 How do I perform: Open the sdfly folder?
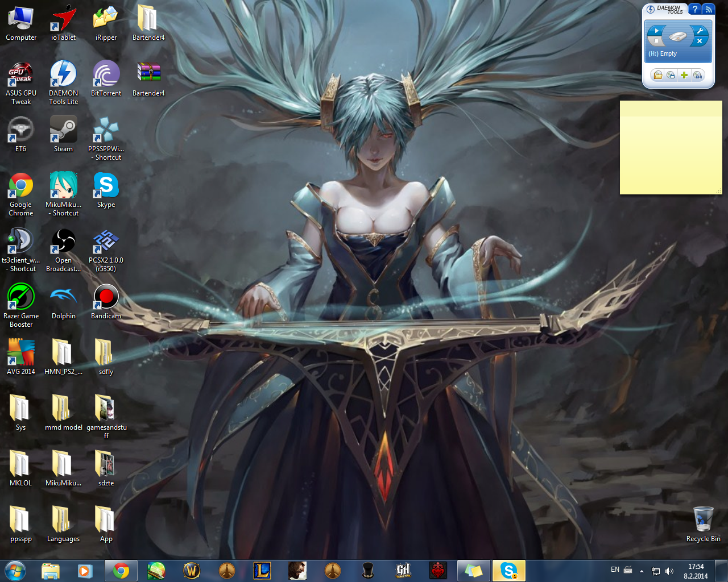coord(106,357)
